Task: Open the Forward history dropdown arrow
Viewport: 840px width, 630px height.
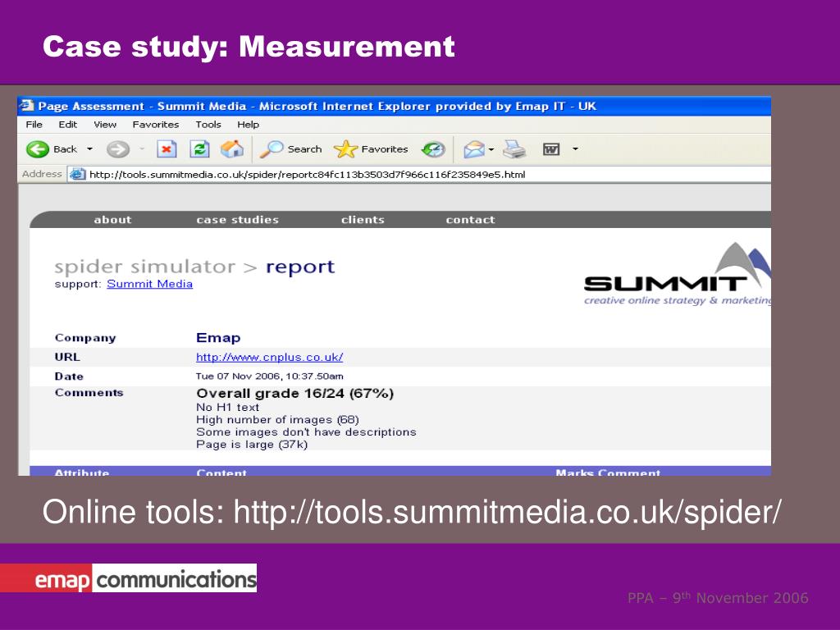Action: point(142,149)
